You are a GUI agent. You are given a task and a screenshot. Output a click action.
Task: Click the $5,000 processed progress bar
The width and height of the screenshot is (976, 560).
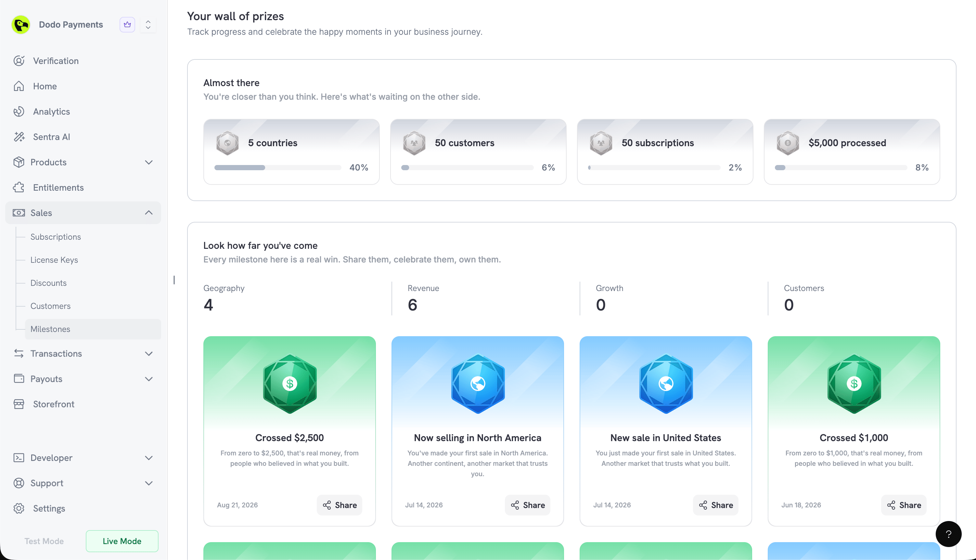click(841, 168)
